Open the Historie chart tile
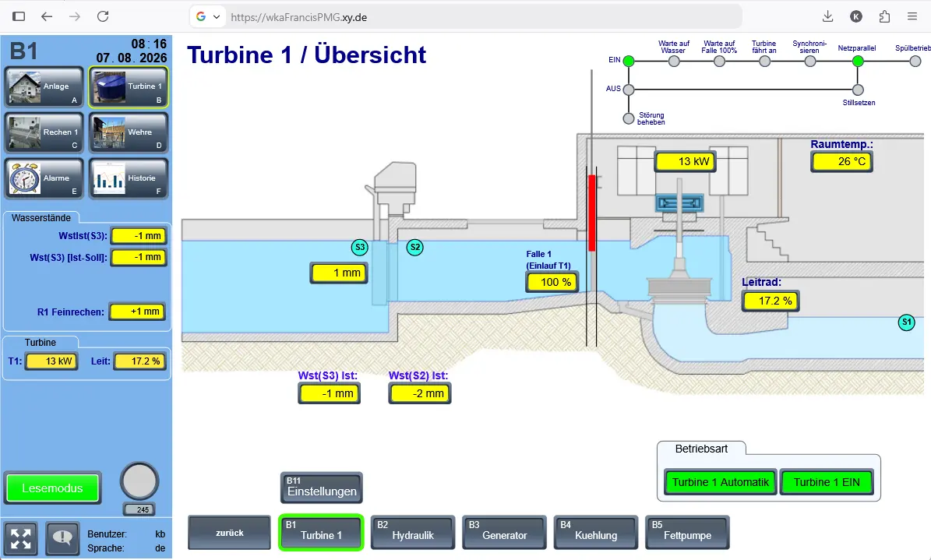Viewport: 931px width, 560px height. [x=129, y=178]
